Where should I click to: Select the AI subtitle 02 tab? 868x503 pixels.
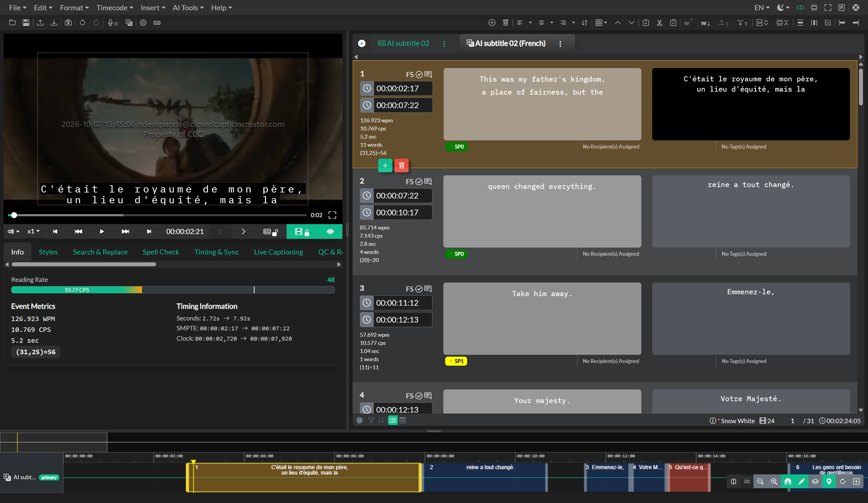point(404,43)
